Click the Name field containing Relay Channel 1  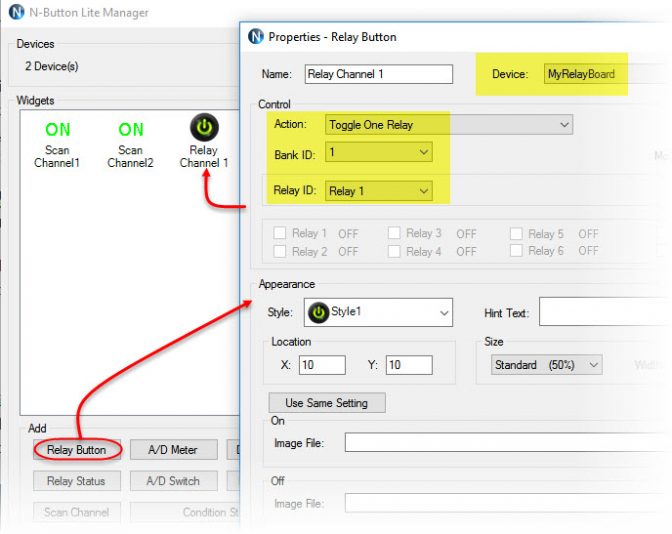378,74
